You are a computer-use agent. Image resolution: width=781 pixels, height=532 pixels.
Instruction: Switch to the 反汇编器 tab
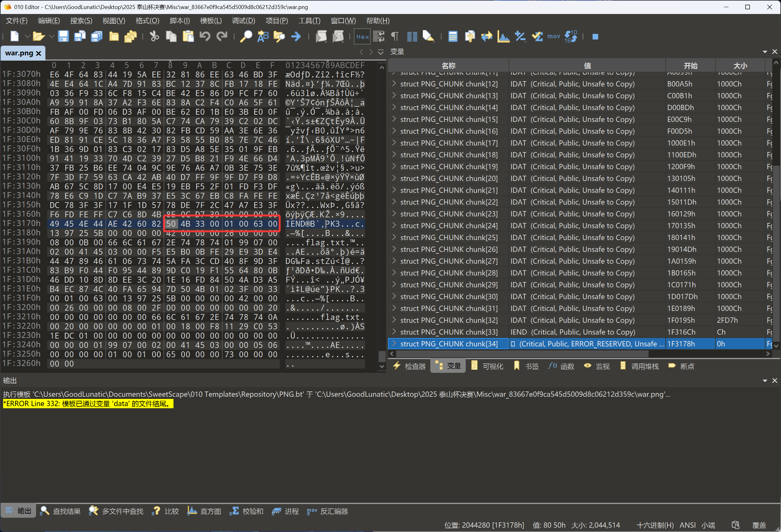click(327, 511)
